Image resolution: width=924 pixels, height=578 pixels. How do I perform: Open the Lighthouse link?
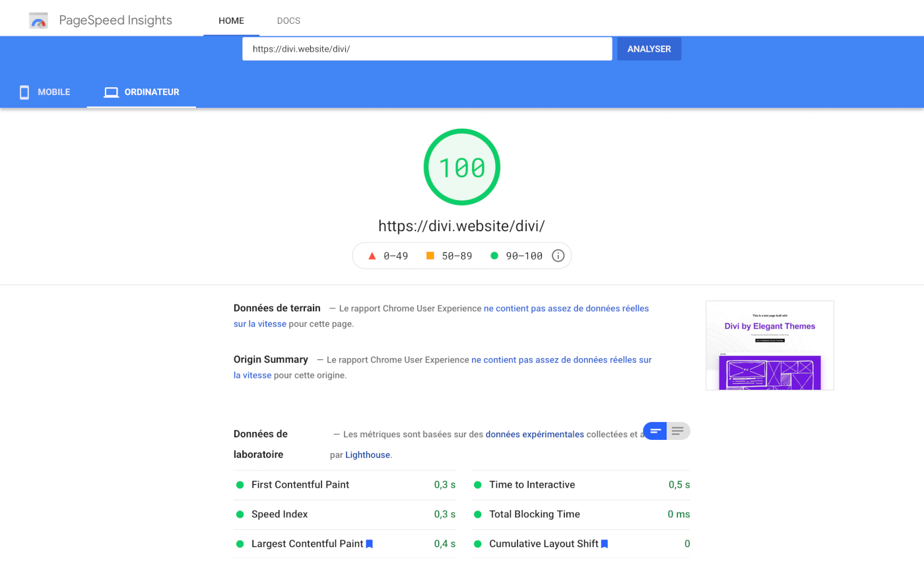click(368, 455)
